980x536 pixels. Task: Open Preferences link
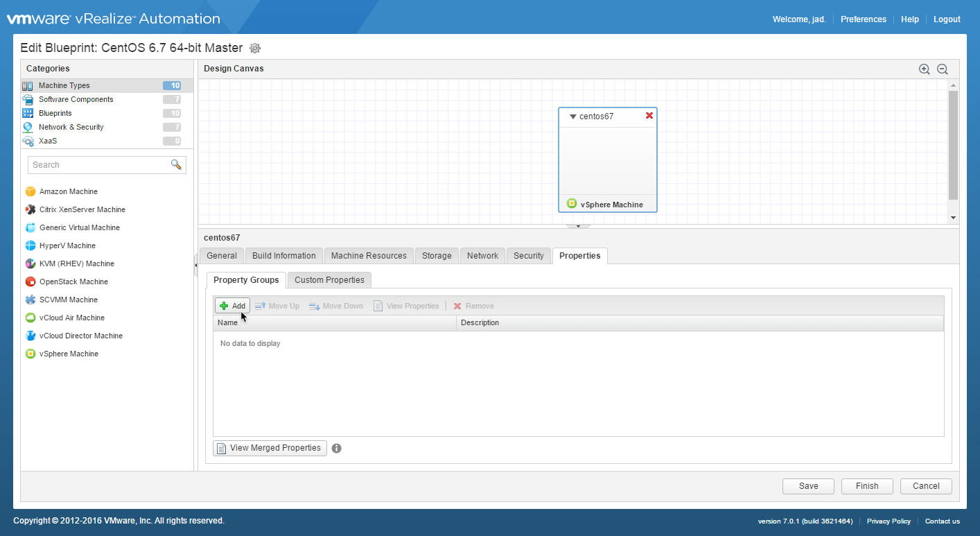pyautogui.click(x=864, y=19)
